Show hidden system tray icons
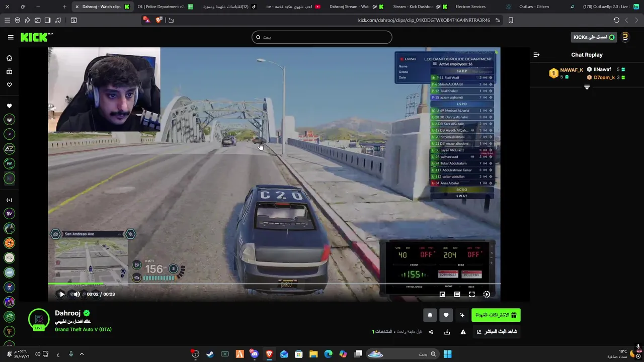 82,354
